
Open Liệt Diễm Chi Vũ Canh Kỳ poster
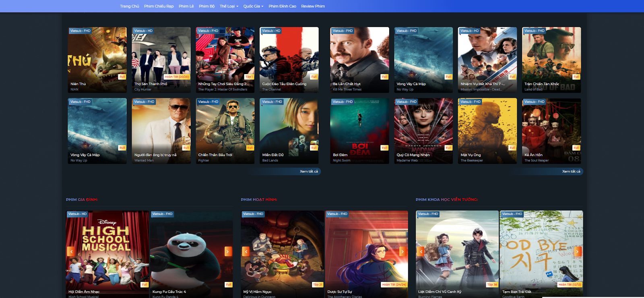(457, 254)
